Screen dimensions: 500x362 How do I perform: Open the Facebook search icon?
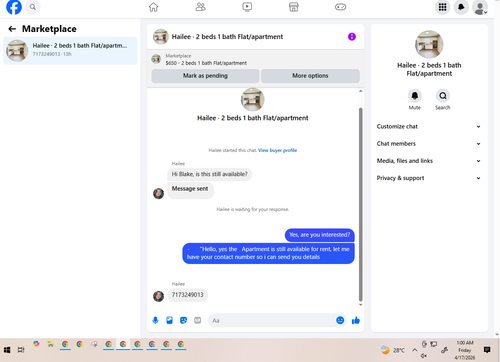click(x=33, y=7)
